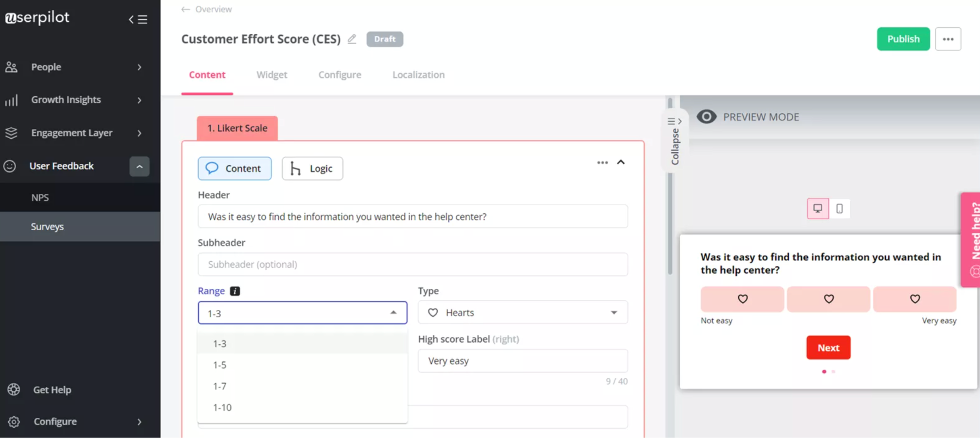Click the Range info icon

(x=235, y=291)
